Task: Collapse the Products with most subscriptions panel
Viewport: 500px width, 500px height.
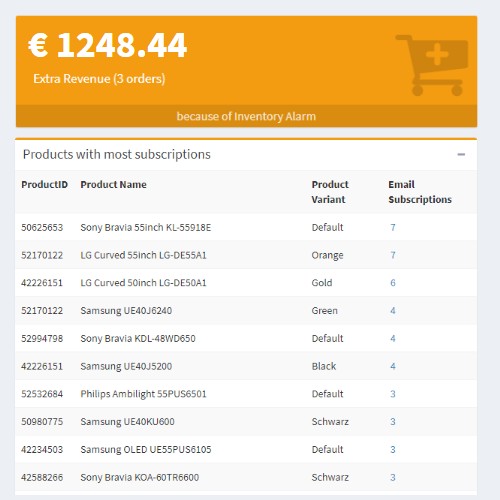Action: (x=461, y=154)
